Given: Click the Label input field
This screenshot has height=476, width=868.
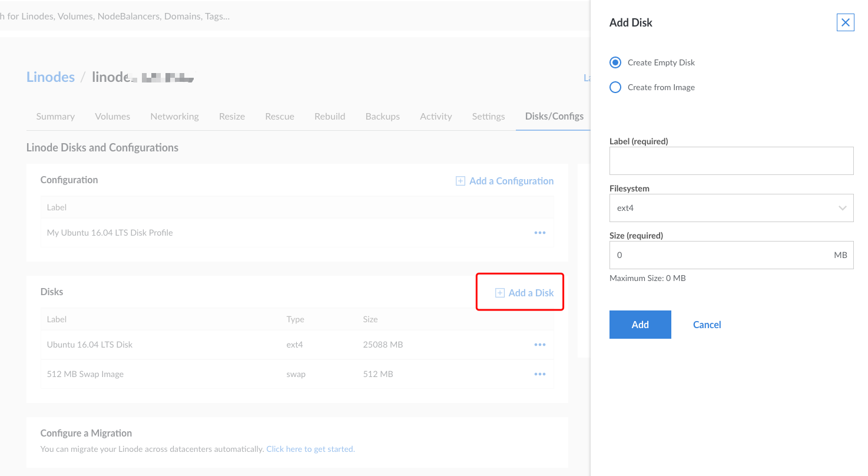Looking at the screenshot, I should pyautogui.click(x=731, y=160).
